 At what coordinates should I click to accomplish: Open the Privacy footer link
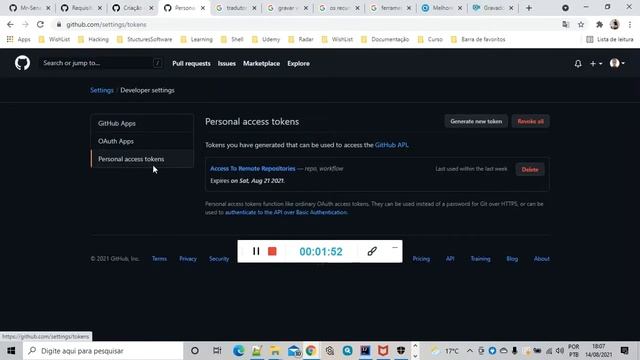click(x=188, y=259)
